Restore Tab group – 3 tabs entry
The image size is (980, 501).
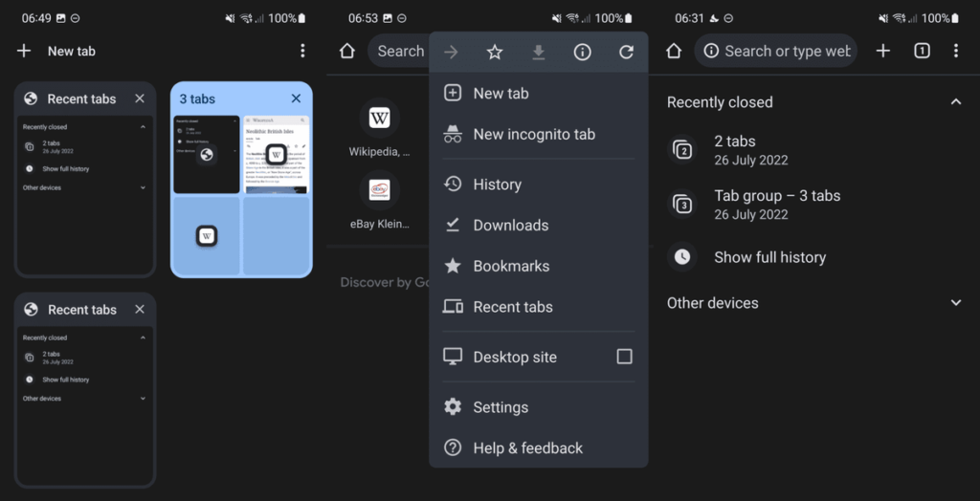click(x=815, y=205)
